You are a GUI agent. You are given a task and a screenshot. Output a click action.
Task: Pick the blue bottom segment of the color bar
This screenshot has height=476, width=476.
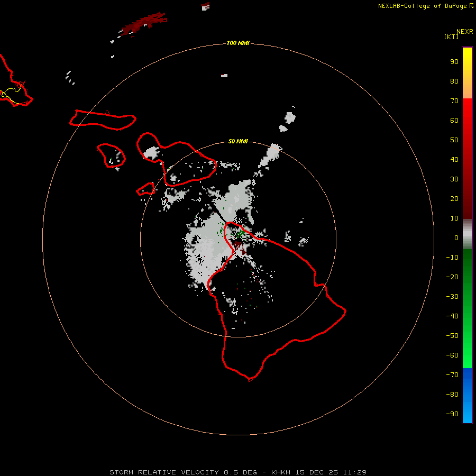467,396
